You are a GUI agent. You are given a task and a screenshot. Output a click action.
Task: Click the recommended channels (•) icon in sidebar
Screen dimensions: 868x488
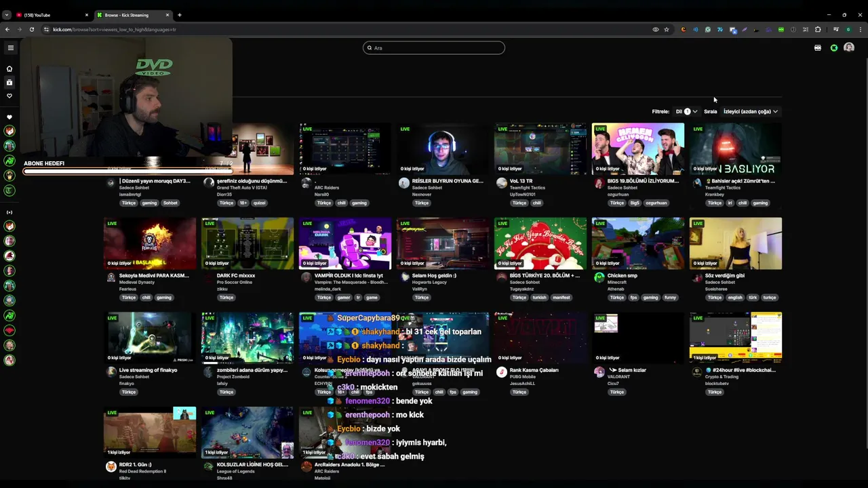pyautogui.click(x=9, y=212)
